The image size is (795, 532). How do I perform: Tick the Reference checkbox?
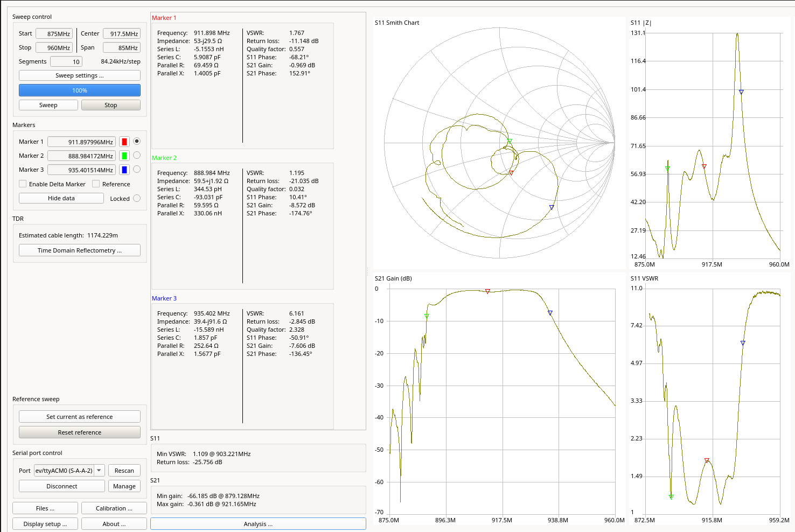pos(96,184)
